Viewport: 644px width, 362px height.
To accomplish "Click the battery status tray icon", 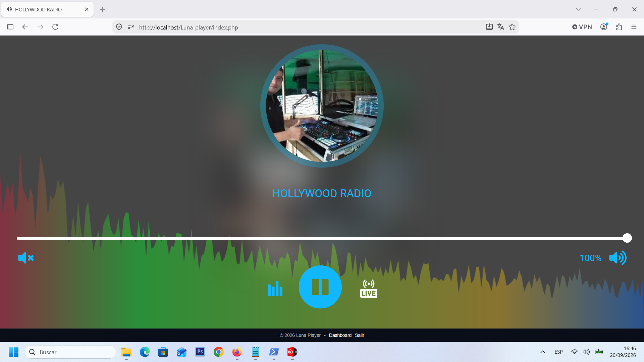I will tap(599, 352).
